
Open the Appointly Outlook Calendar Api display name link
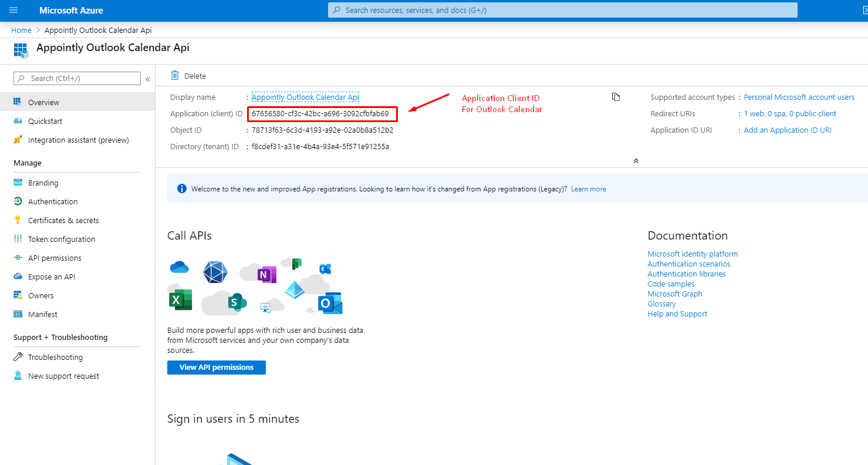305,97
